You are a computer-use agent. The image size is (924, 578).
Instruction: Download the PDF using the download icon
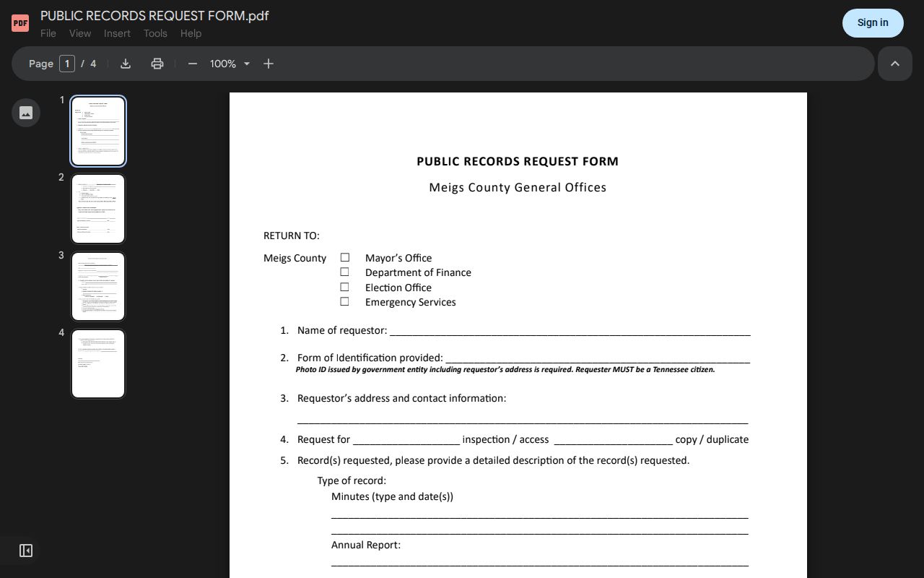pyautogui.click(x=126, y=64)
